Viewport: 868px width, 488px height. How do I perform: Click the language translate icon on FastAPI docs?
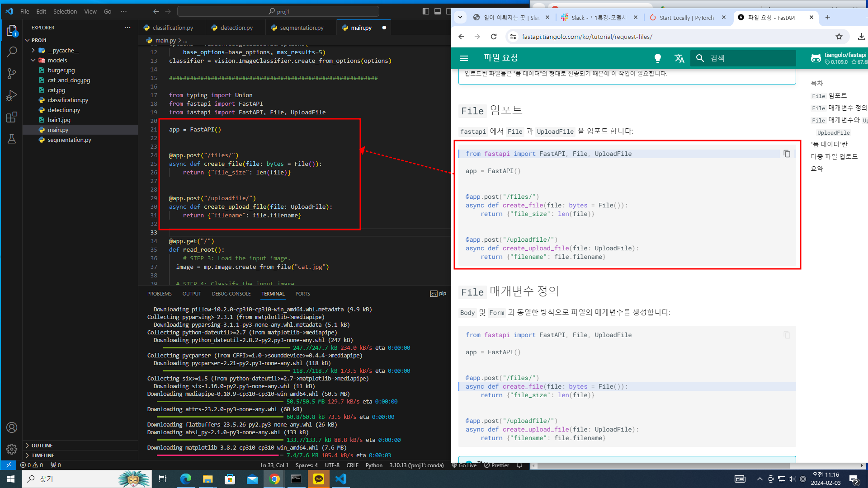(679, 58)
